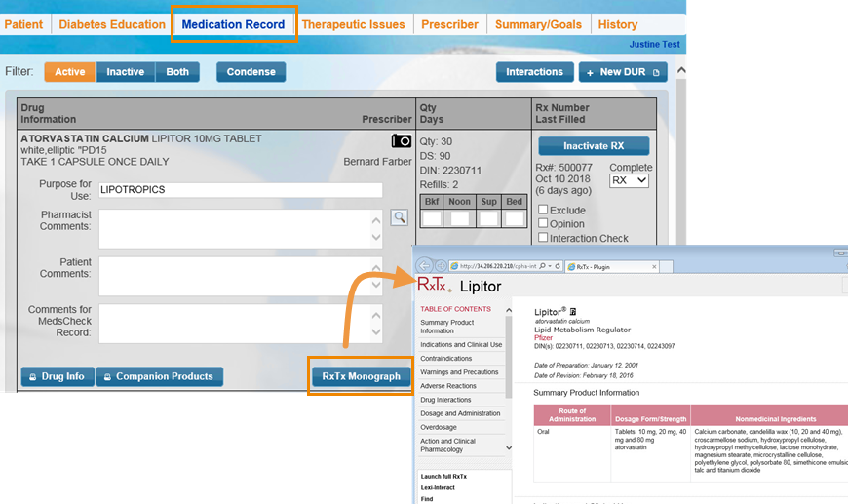848x504 pixels.
Task: Open Drug Interactions section
Action: click(x=445, y=400)
